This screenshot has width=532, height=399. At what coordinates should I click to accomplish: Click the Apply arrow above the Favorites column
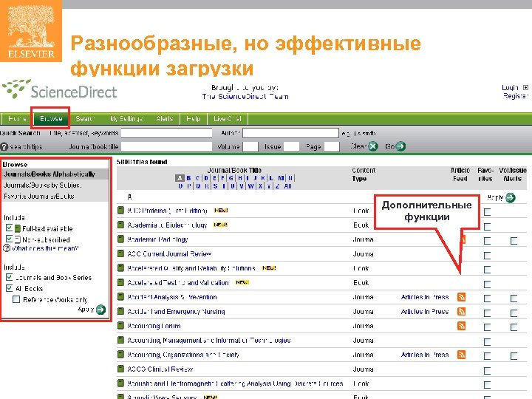[x=511, y=197]
